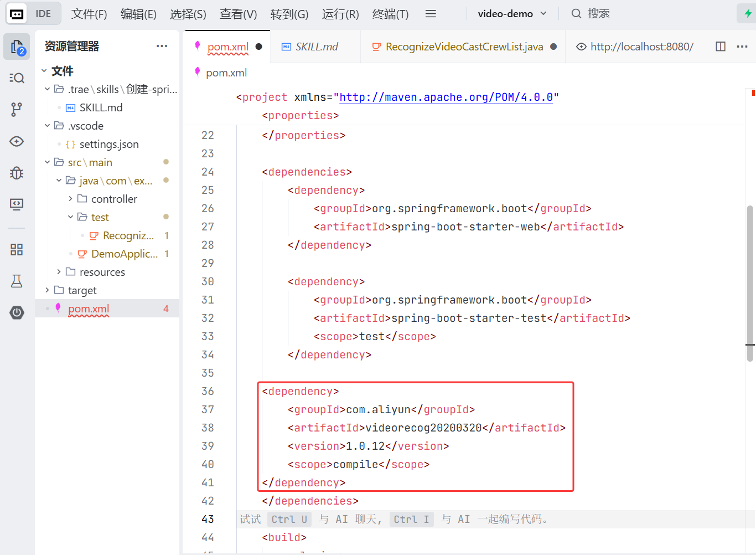Expand the target folder

pos(48,290)
